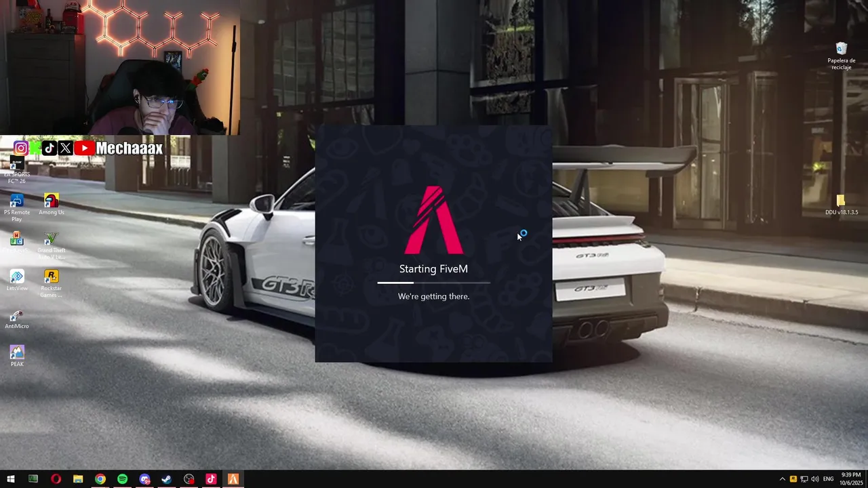The image size is (868, 488).
Task: Open the clock and date flyout
Action: pyautogui.click(x=850, y=479)
